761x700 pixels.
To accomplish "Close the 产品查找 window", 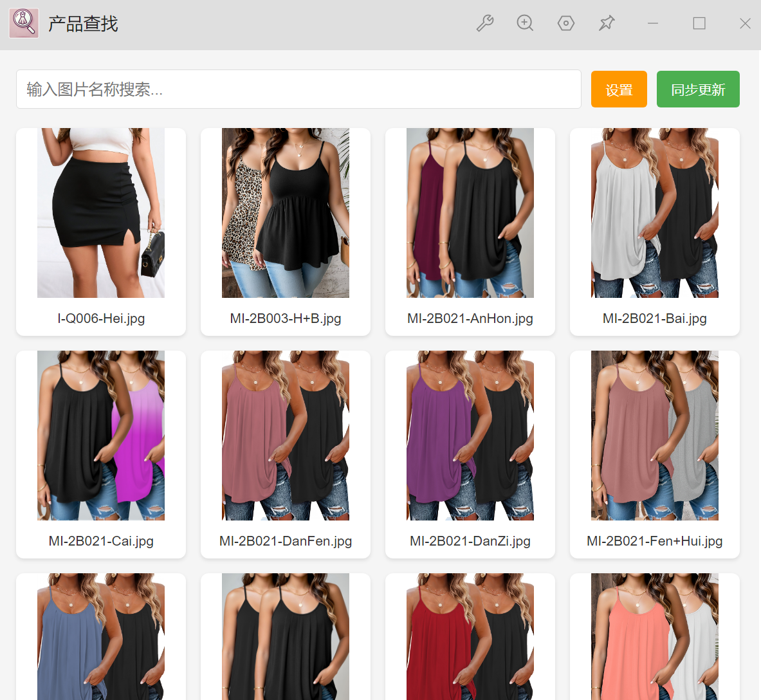I will click(x=745, y=23).
